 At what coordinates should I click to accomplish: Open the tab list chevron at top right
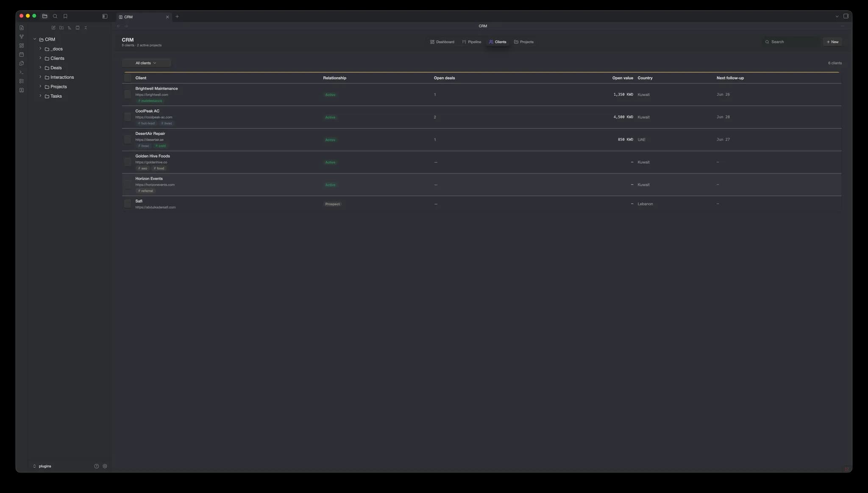837,17
